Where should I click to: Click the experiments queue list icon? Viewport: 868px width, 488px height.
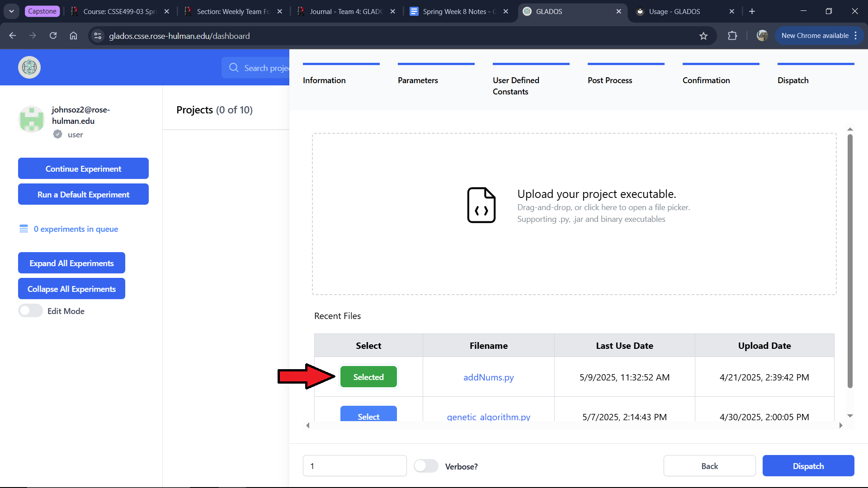[24, 229]
